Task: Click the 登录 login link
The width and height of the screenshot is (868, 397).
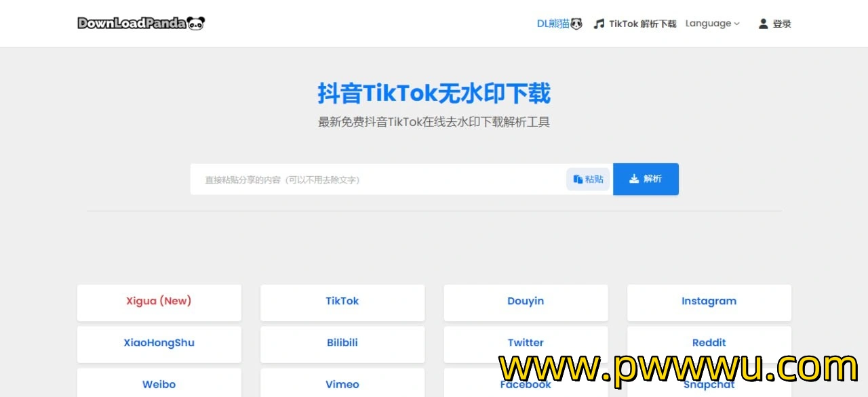Action: (x=782, y=24)
